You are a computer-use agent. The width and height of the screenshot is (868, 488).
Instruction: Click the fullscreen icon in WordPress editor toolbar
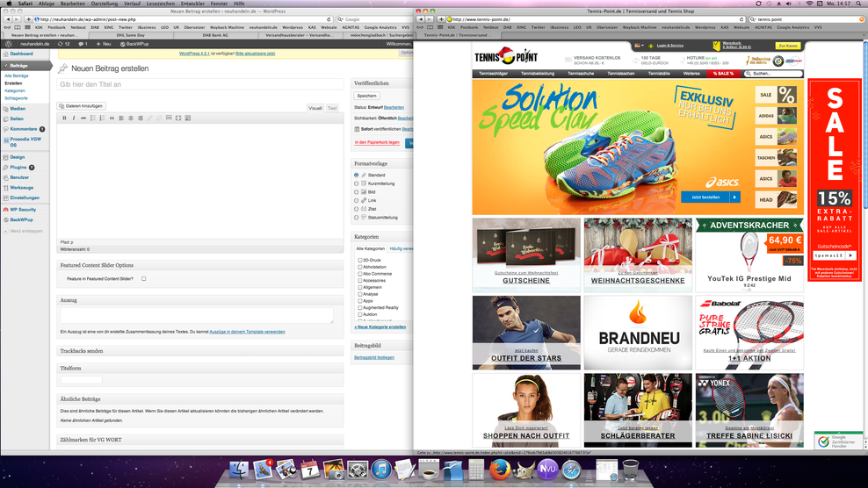click(x=178, y=118)
